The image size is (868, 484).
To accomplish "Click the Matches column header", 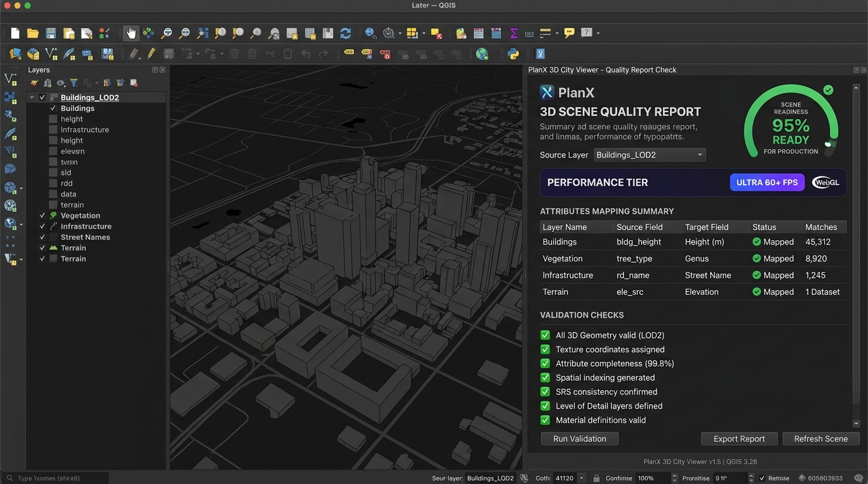I will 824,227.
